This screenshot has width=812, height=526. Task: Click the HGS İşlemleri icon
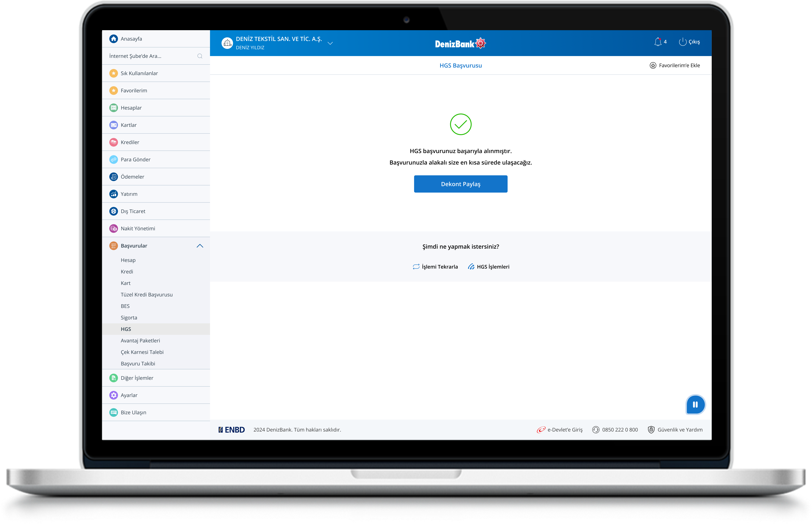pyautogui.click(x=471, y=267)
